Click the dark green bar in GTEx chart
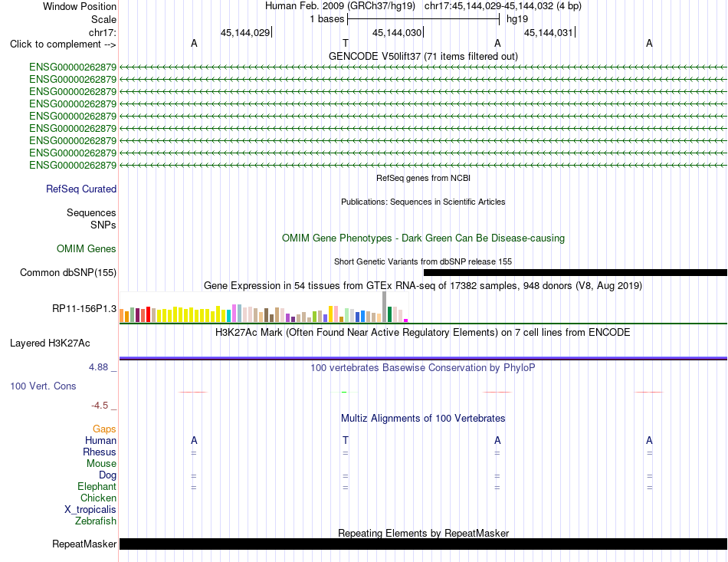The image size is (728, 562). [x=389, y=314]
